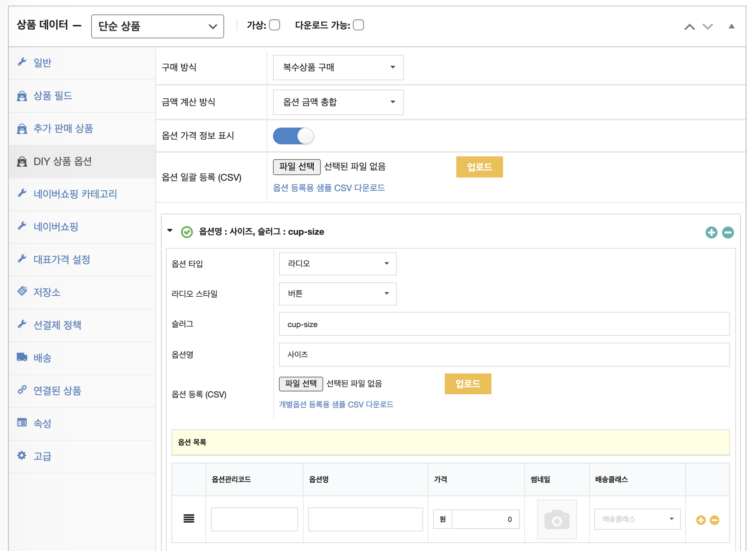Open the 단순 상품 product type dropdown
756x551 pixels.
[x=157, y=26]
